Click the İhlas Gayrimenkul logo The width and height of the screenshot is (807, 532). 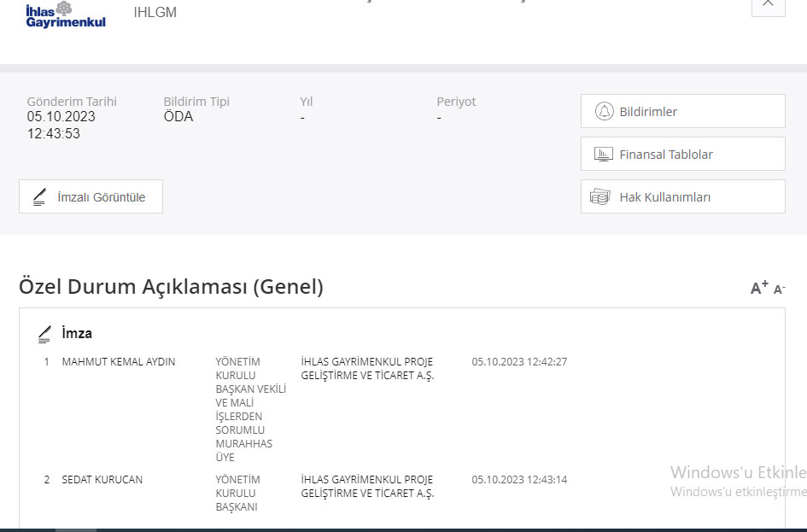click(66, 15)
